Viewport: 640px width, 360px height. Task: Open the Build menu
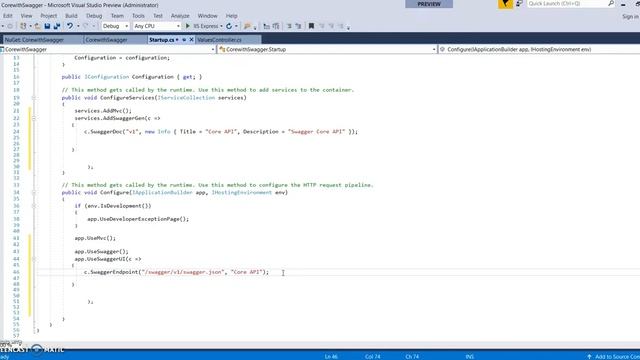(71, 16)
